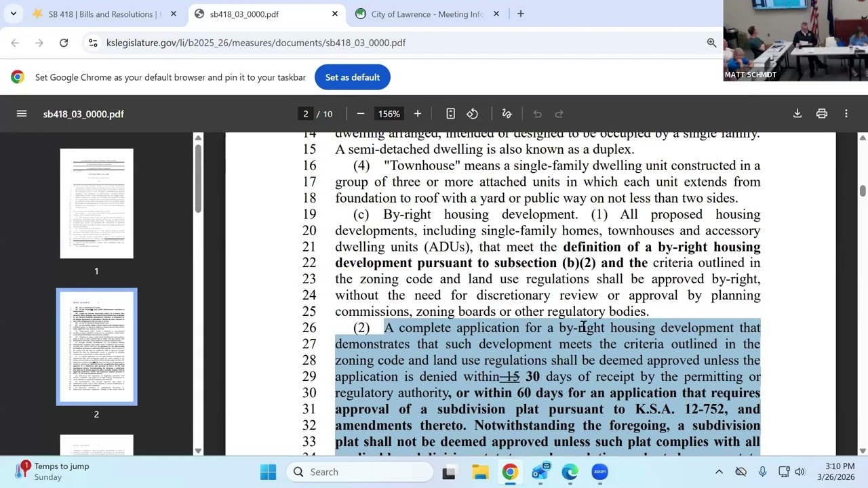
Task: Open Zoom app from taskbar
Action: click(x=599, y=472)
